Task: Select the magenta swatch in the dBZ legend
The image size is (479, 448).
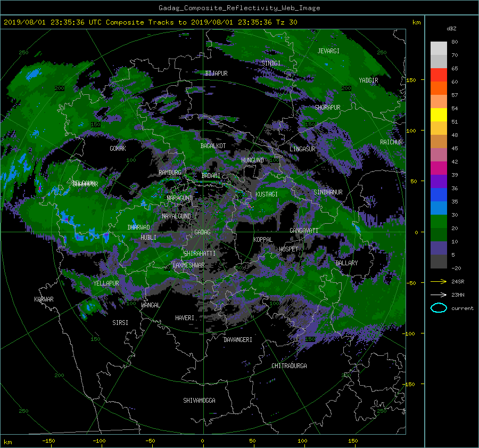Action: [x=439, y=168]
